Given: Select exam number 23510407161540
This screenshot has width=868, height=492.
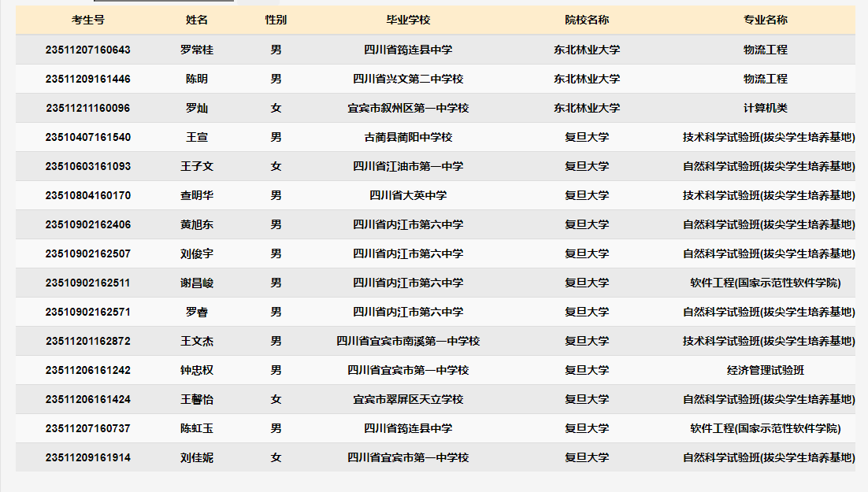Looking at the screenshot, I should (88, 137).
